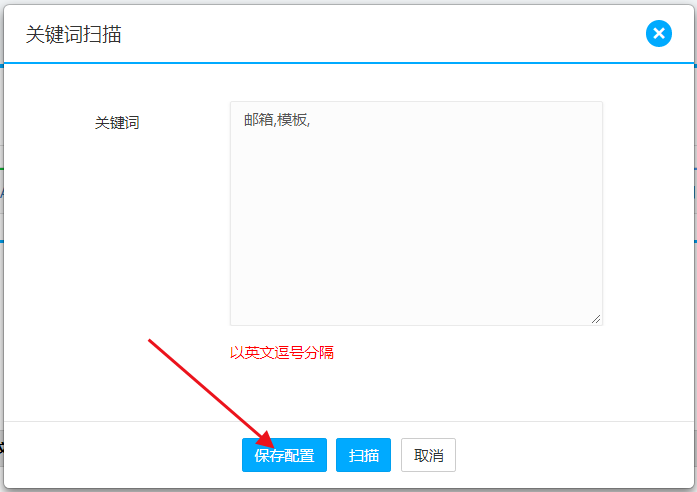Screen dimensions: 697x492
Task: Click the 关键词 field label
Action: pos(117,123)
